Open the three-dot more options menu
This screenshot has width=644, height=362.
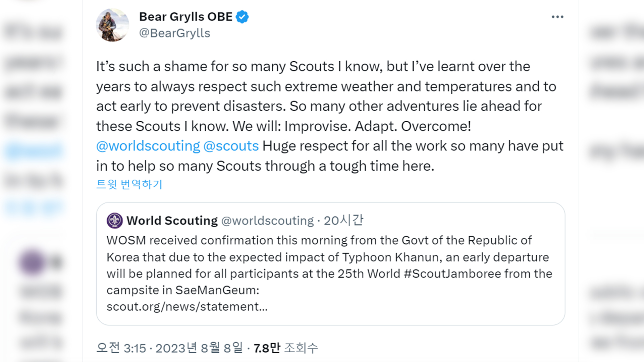(x=557, y=17)
